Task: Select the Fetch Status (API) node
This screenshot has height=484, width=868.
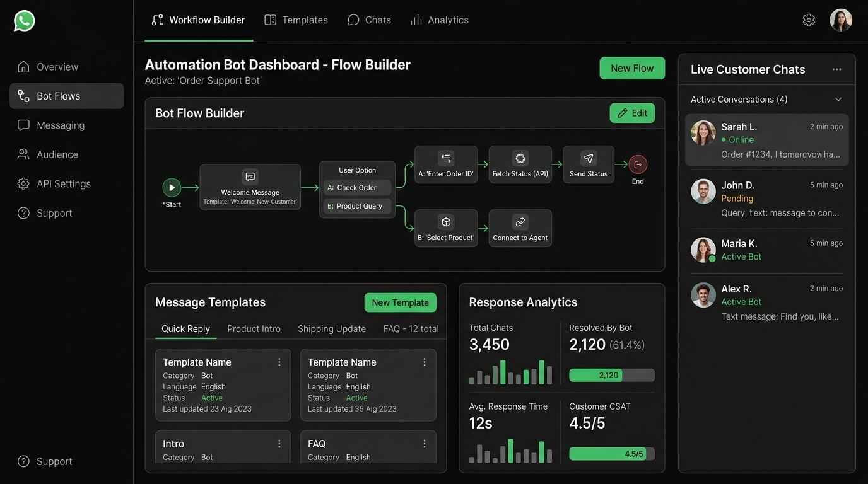Action: point(520,164)
